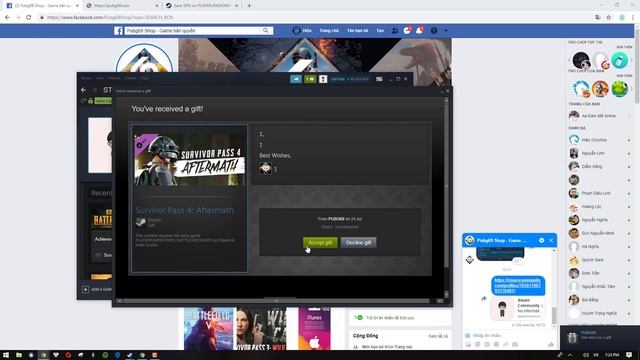Open the Steam gift notification toast
640x360 pixels.
tap(600, 337)
